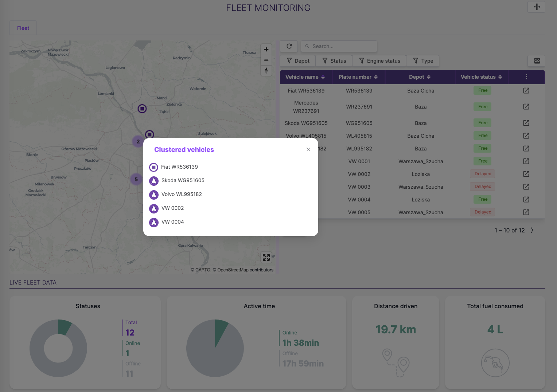Click the Delayed status of VW 0005

pos(483,212)
